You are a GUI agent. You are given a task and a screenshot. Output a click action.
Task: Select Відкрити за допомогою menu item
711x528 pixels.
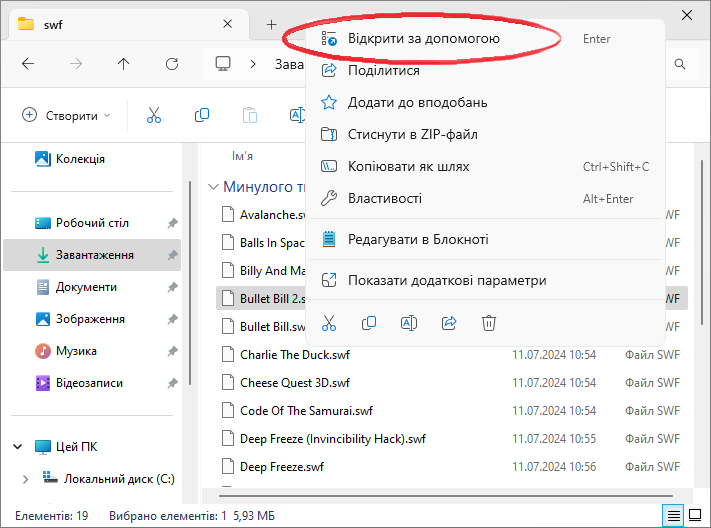423,39
